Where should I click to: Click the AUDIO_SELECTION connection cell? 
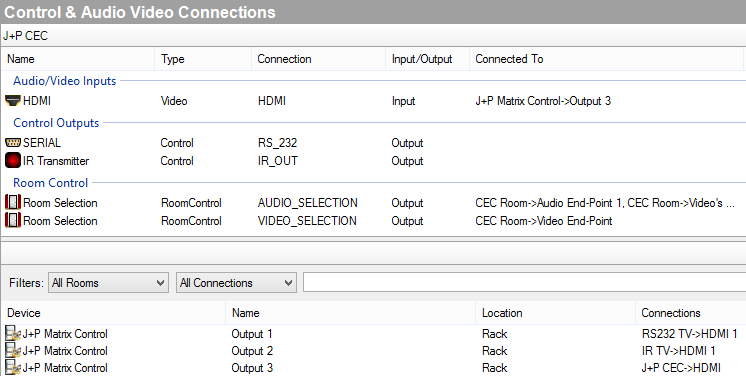click(308, 203)
